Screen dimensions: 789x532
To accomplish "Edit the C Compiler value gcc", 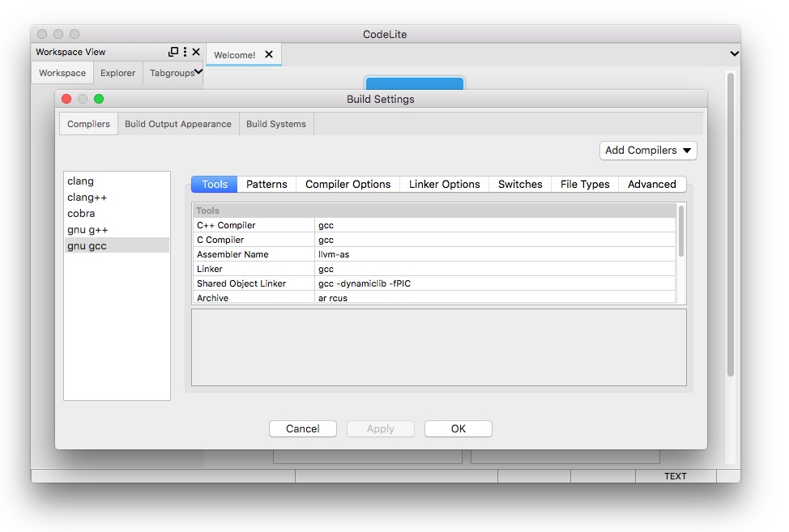I will pyautogui.click(x=495, y=240).
